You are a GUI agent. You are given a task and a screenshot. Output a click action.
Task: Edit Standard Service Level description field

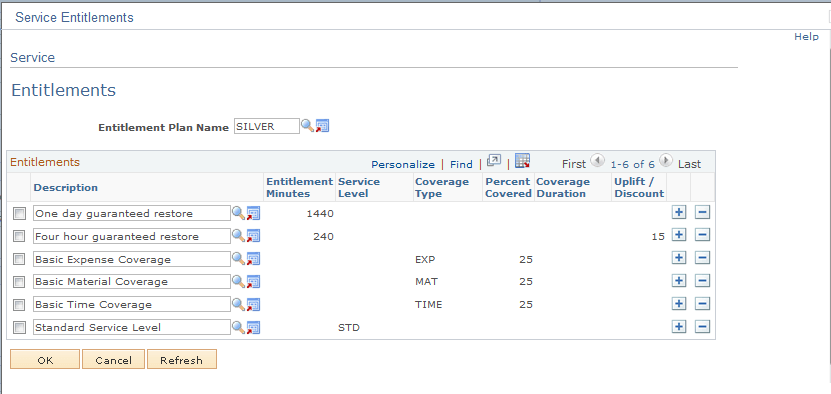pos(132,327)
